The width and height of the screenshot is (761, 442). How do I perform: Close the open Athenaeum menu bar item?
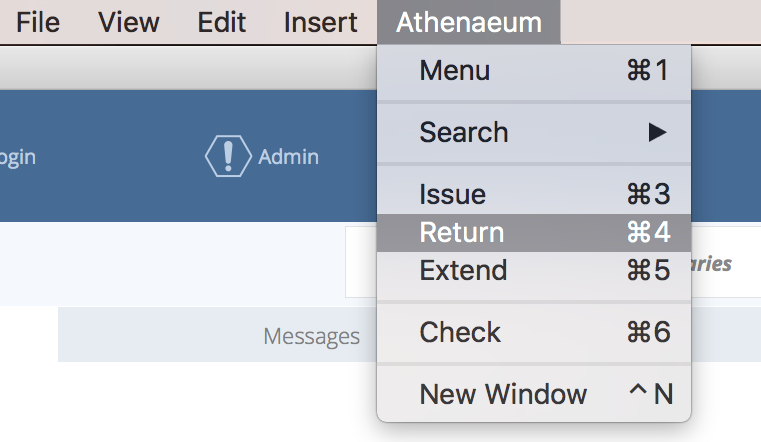click(468, 22)
